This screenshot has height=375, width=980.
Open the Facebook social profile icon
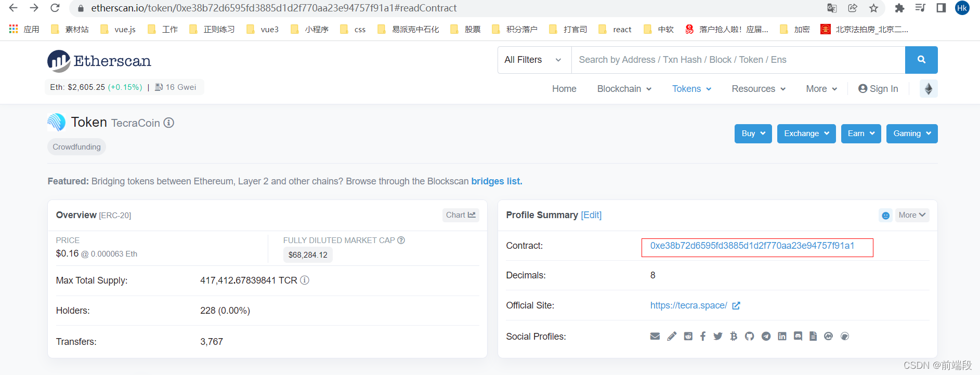click(703, 336)
